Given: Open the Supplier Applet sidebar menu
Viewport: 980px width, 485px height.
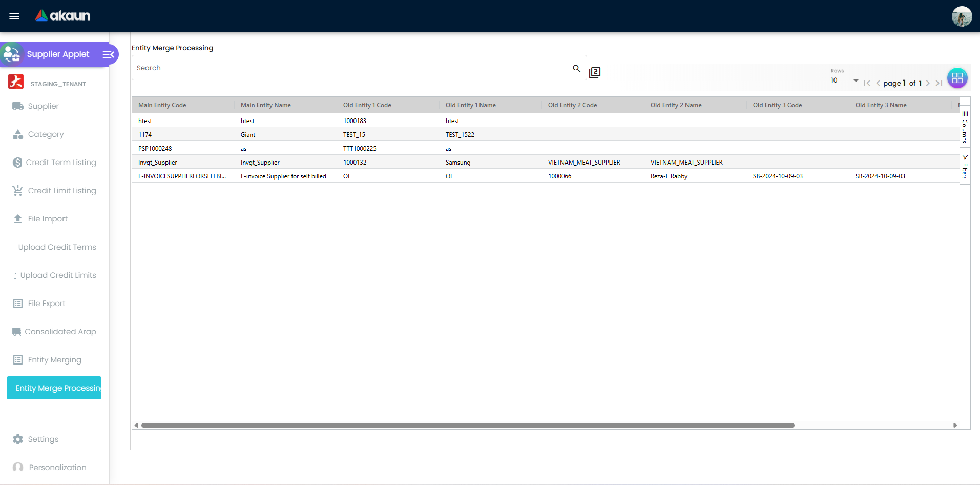Looking at the screenshot, I should (x=58, y=54).
